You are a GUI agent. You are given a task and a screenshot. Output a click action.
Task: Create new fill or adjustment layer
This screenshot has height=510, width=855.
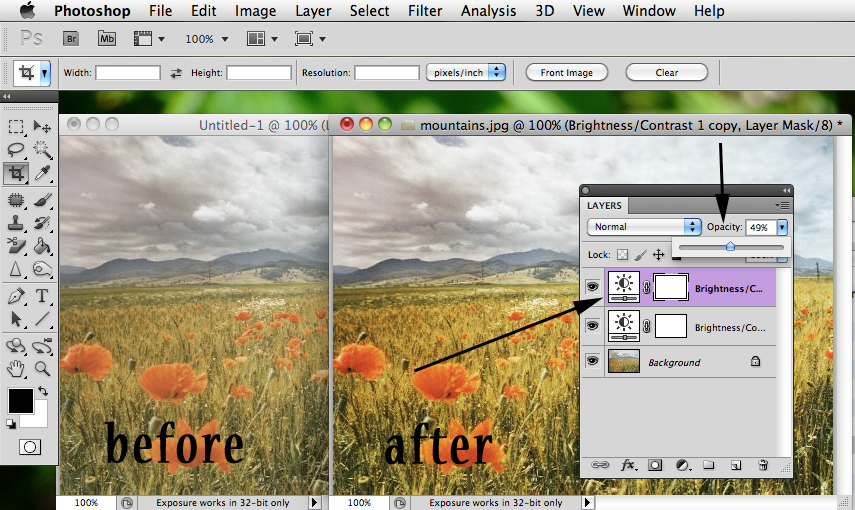[682, 465]
